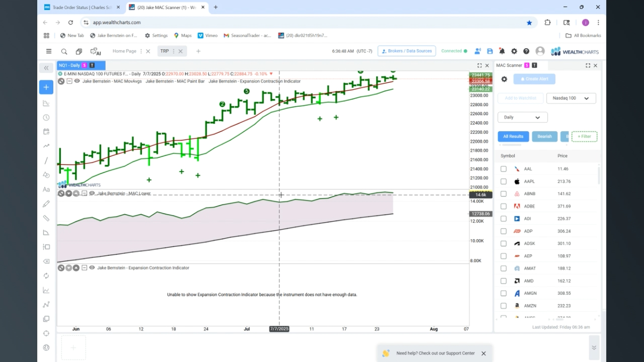This screenshot has height=362, width=644.
Task: Select the eraser delete tool in sidebar
Action: [x=46, y=261]
